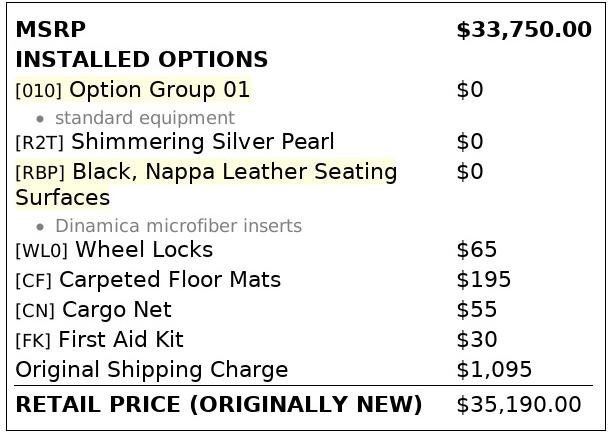Click the MSRP heading label

(51, 30)
